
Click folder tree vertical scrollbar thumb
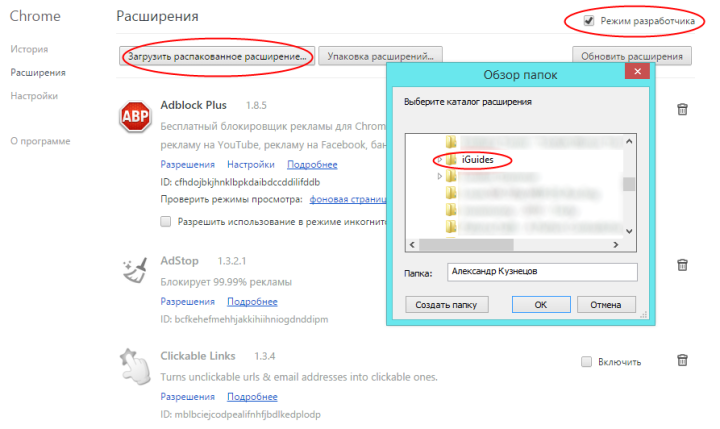(x=629, y=184)
